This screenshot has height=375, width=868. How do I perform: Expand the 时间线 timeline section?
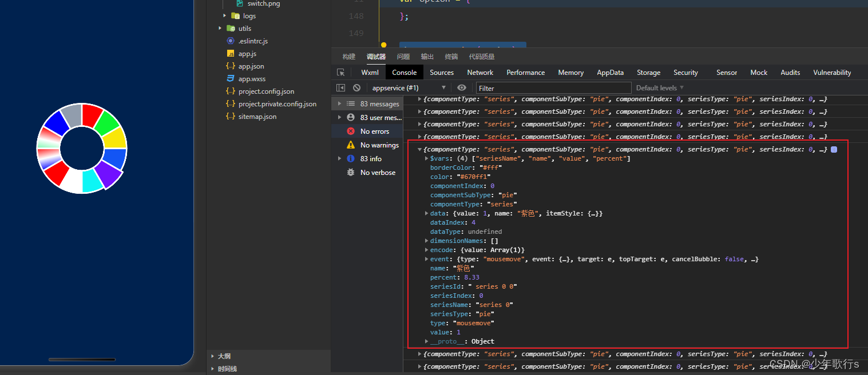[x=213, y=369]
